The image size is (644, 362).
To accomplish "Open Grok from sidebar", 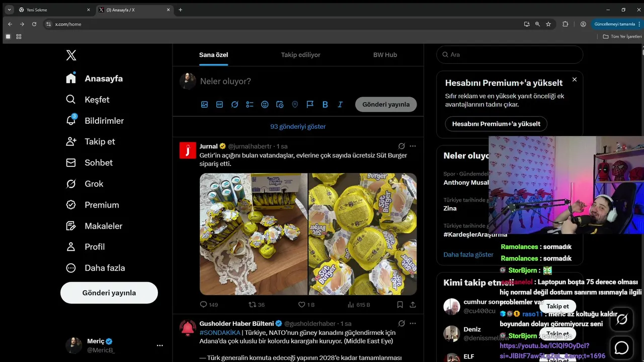I will pyautogui.click(x=85, y=184).
